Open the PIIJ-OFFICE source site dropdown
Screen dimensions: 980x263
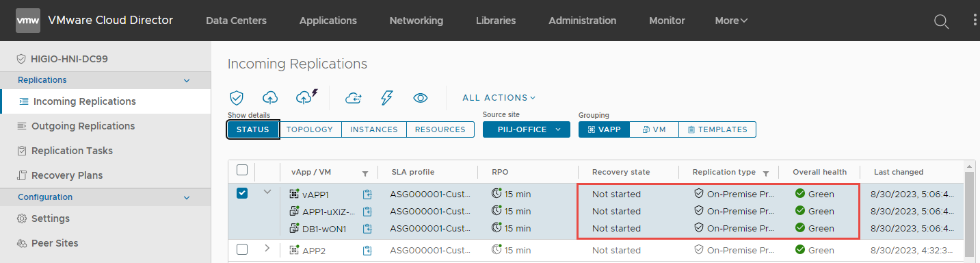[x=527, y=129]
